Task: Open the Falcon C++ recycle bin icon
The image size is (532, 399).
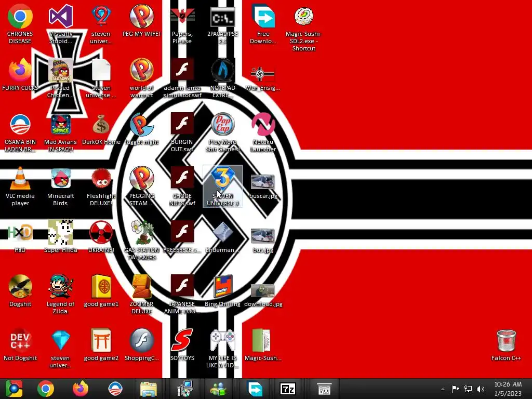Action: point(506,344)
